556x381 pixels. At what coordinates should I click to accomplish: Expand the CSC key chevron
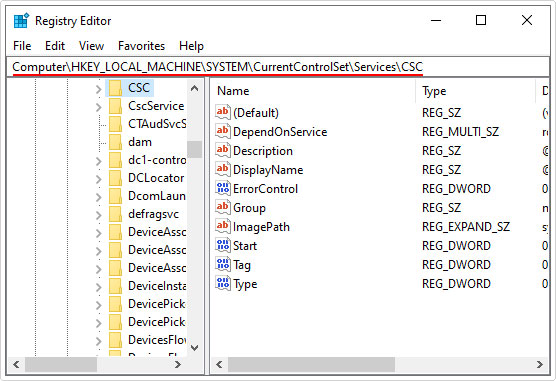pos(99,89)
